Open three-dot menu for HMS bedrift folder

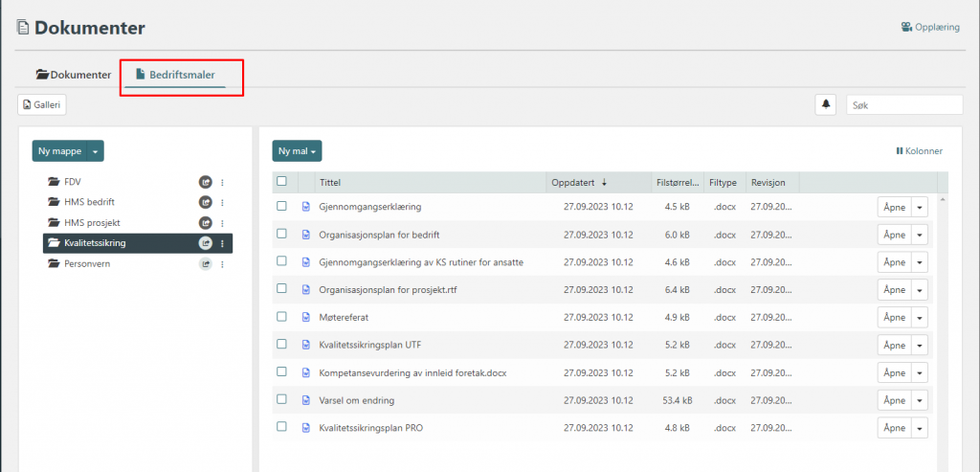tap(222, 202)
